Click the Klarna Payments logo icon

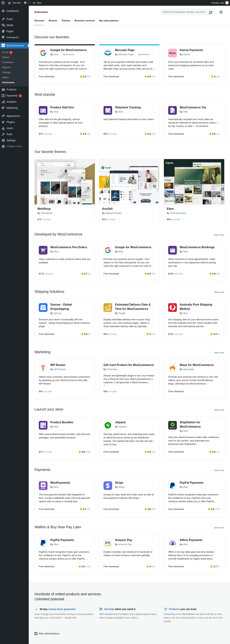pyautogui.click(x=172, y=53)
